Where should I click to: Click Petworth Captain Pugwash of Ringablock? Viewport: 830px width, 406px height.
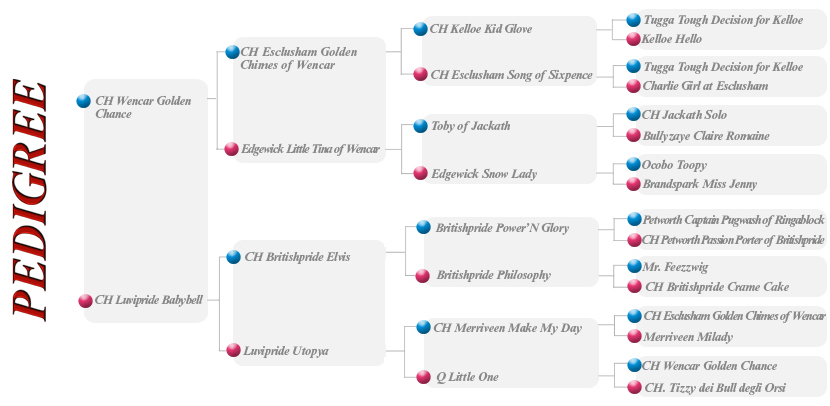tap(734, 220)
